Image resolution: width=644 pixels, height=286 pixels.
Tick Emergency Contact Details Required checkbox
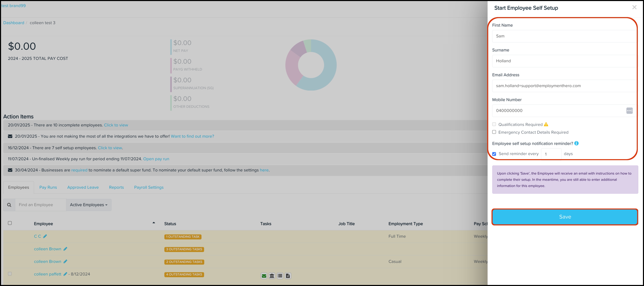(x=494, y=132)
